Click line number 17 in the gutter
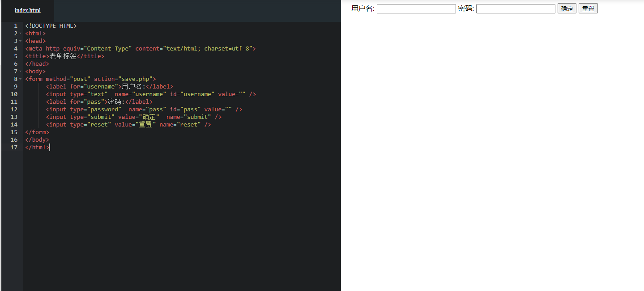 [14, 148]
